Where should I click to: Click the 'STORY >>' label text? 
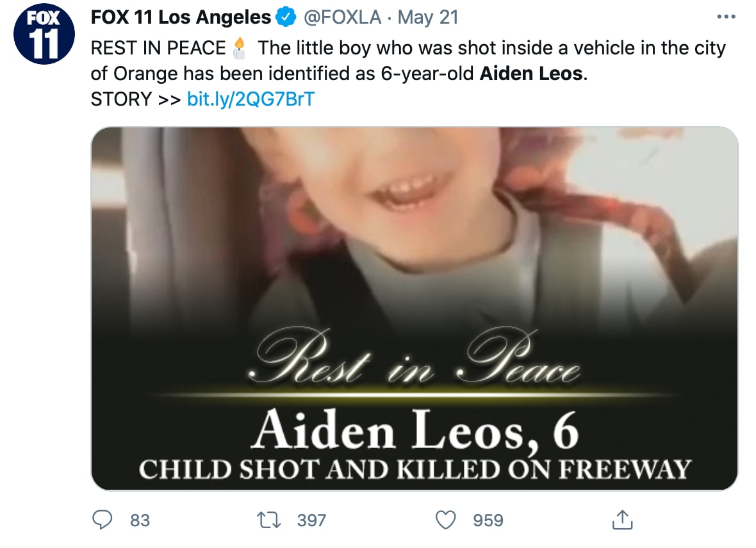(x=135, y=99)
